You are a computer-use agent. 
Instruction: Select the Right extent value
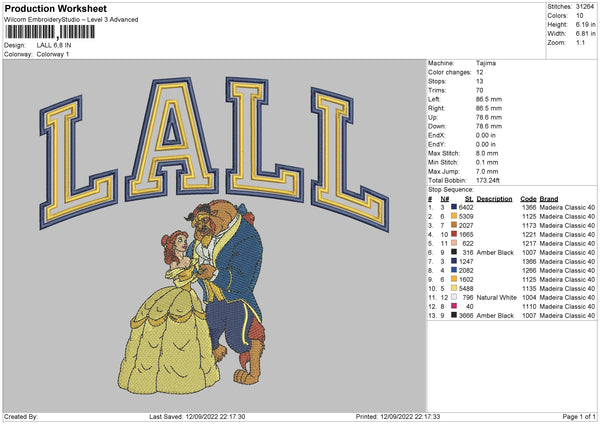pyautogui.click(x=489, y=108)
